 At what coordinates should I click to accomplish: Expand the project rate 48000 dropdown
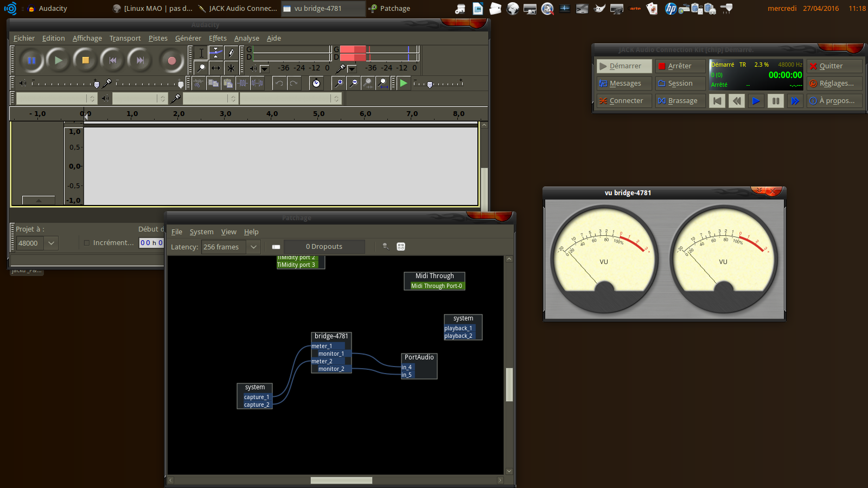point(51,243)
